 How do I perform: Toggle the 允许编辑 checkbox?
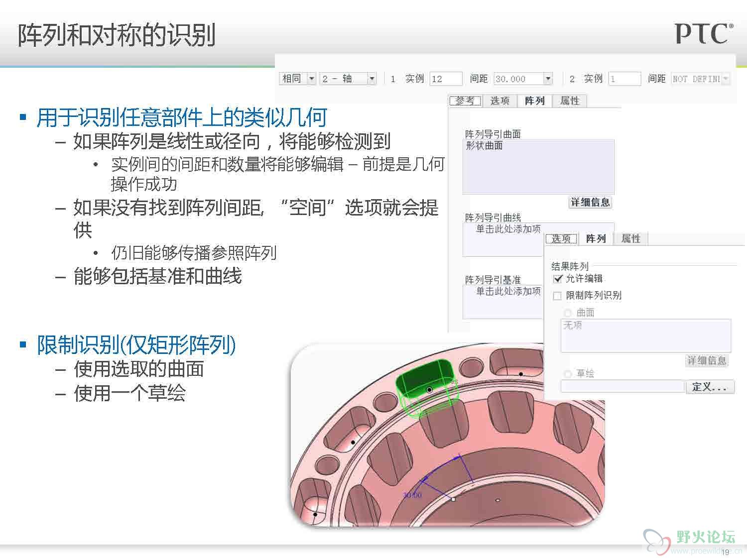coord(558,279)
